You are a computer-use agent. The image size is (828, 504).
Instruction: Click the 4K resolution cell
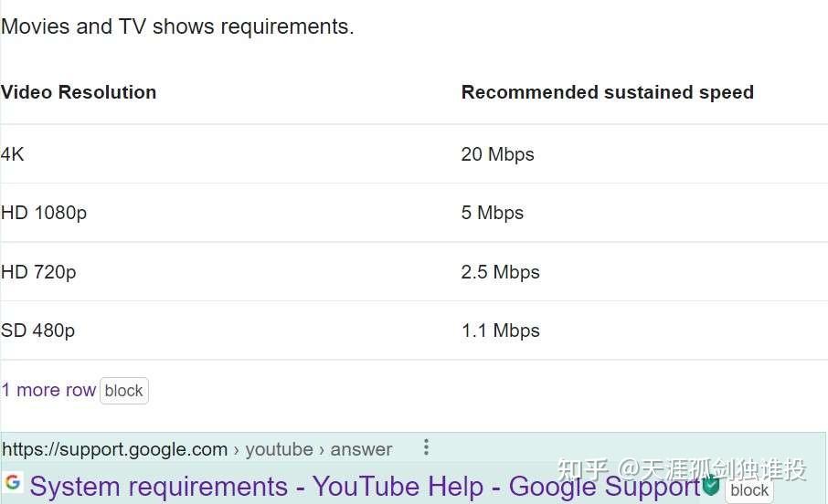[x=13, y=154]
